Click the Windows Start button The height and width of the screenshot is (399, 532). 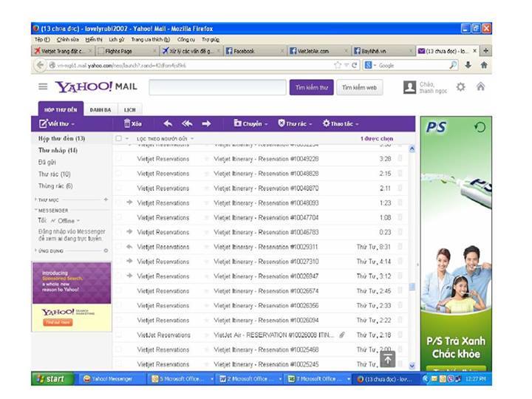52,378
